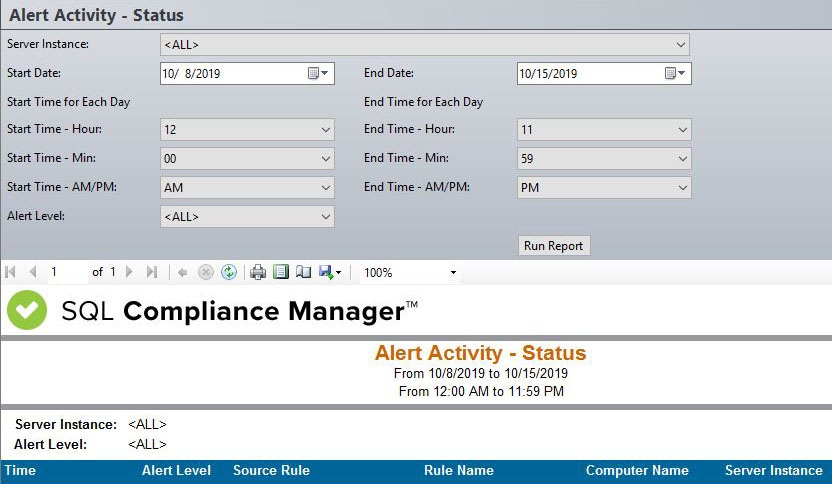Click the current page number field

[x=65, y=272]
